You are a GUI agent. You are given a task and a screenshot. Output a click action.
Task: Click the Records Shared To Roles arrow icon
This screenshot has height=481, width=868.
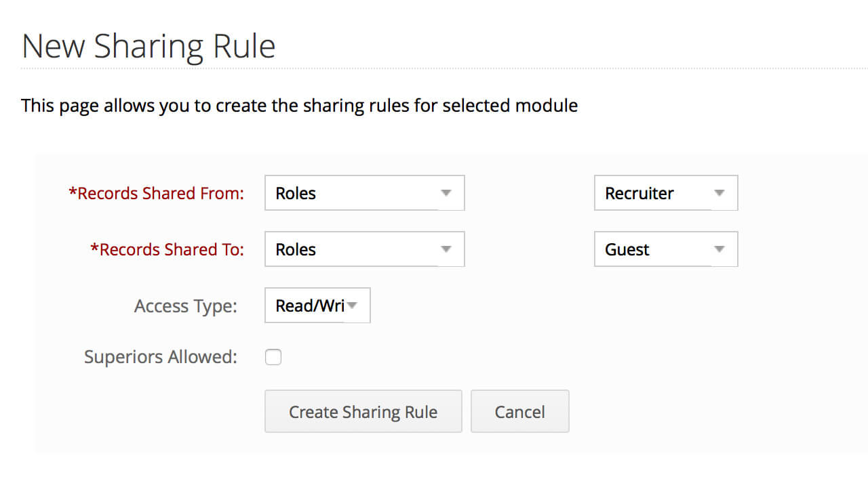click(x=446, y=249)
